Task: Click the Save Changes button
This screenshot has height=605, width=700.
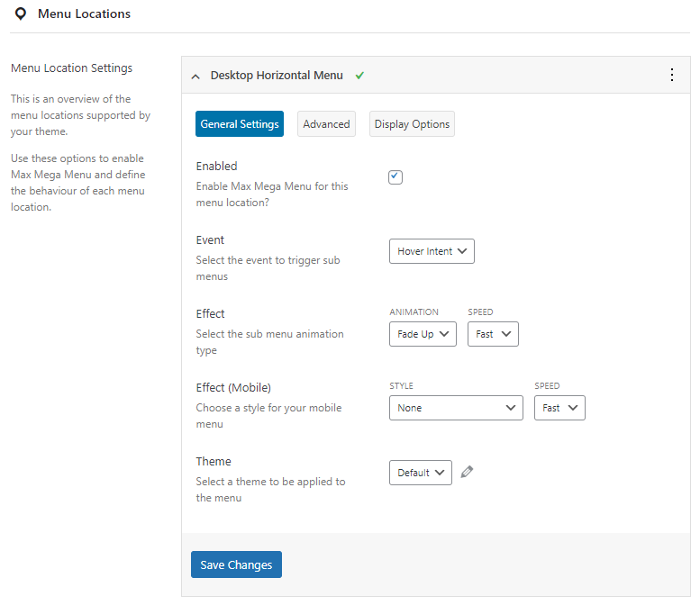Action: (x=236, y=564)
